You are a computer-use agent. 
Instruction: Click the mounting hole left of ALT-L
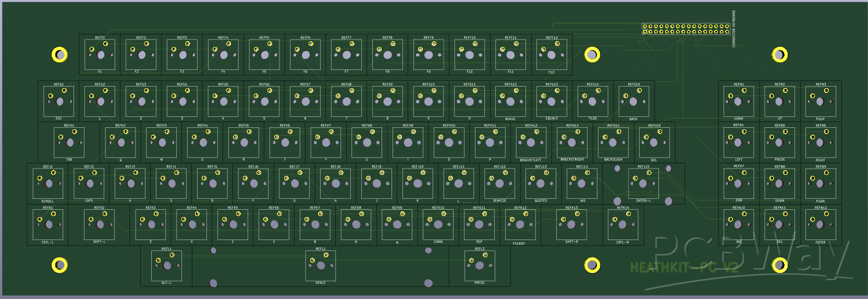coord(59,265)
